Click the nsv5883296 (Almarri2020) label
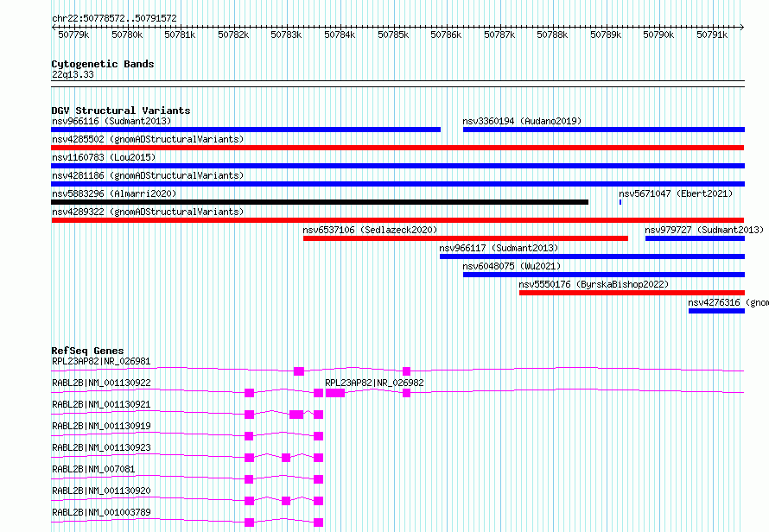Image resolution: width=769 pixels, height=532 pixels. pyautogui.click(x=114, y=193)
